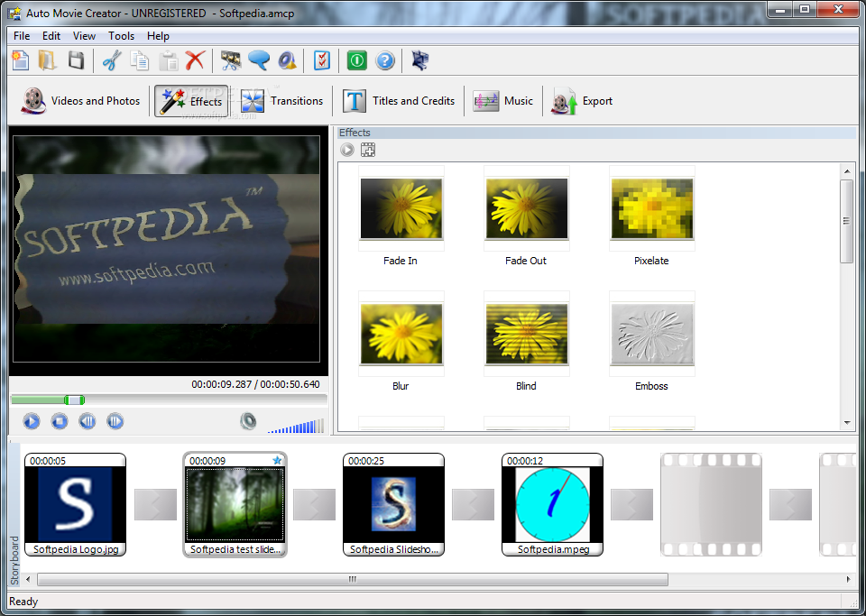Click the effects panel vertical scrollbar thumb
This screenshot has width=866, height=616.
pyautogui.click(x=847, y=221)
